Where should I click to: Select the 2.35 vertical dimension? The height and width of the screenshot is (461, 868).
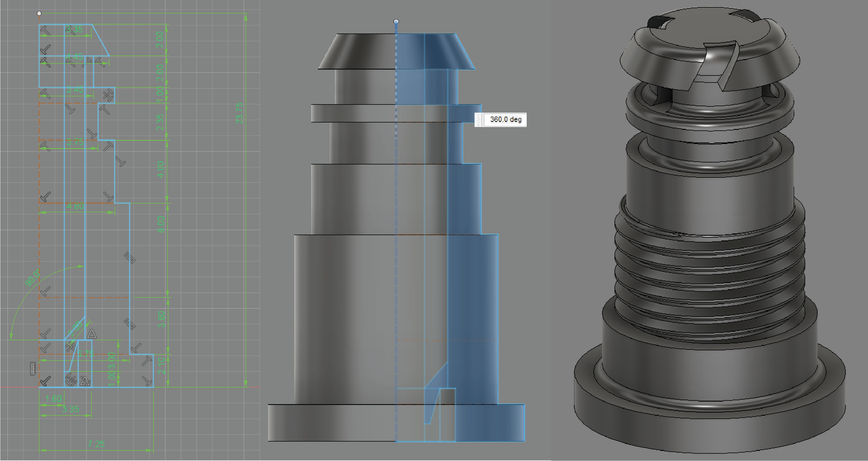160,122
